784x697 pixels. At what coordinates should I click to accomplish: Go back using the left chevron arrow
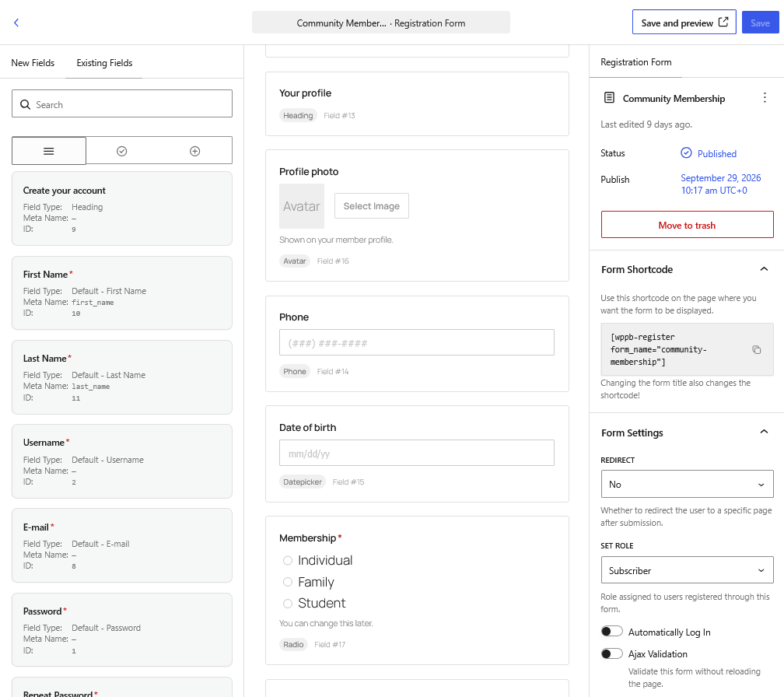[16, 23]
